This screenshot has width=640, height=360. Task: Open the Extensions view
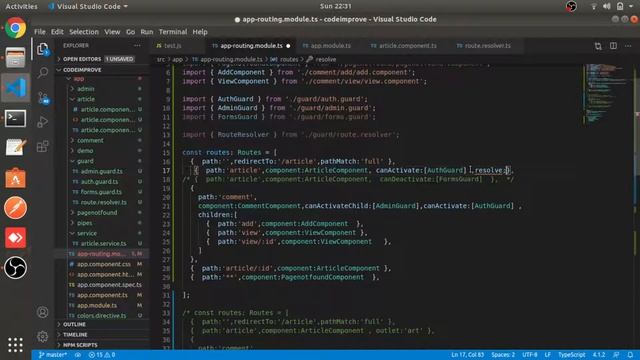(42, 146)
